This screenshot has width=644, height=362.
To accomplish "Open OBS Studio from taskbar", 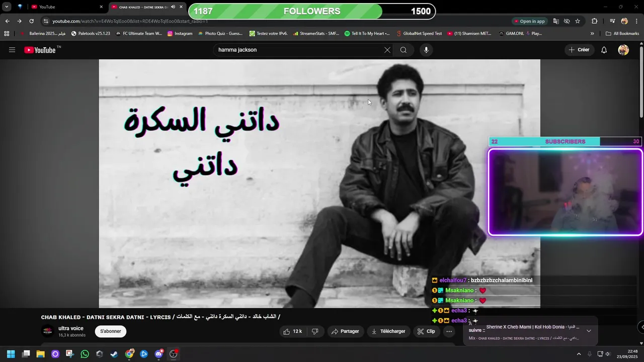I will click(174, 354).
